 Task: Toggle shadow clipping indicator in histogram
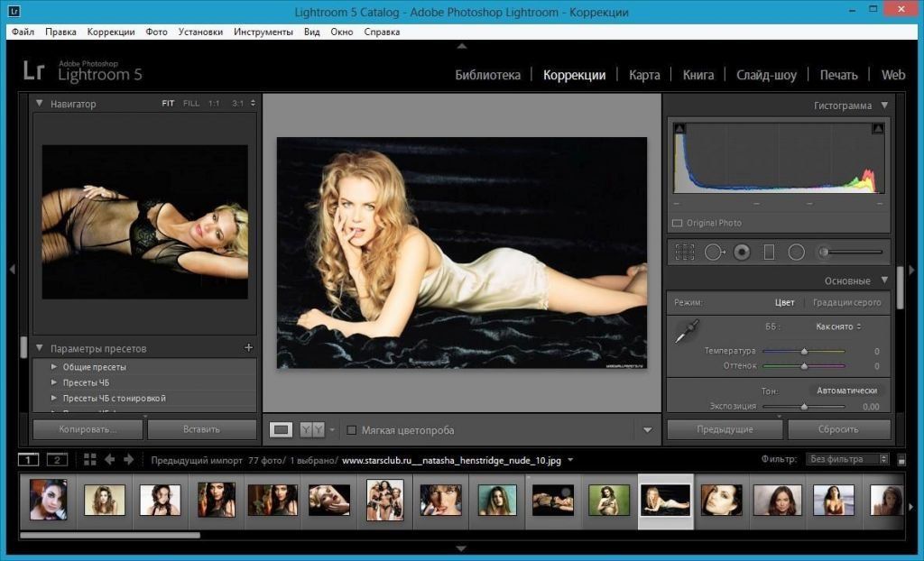679,128
